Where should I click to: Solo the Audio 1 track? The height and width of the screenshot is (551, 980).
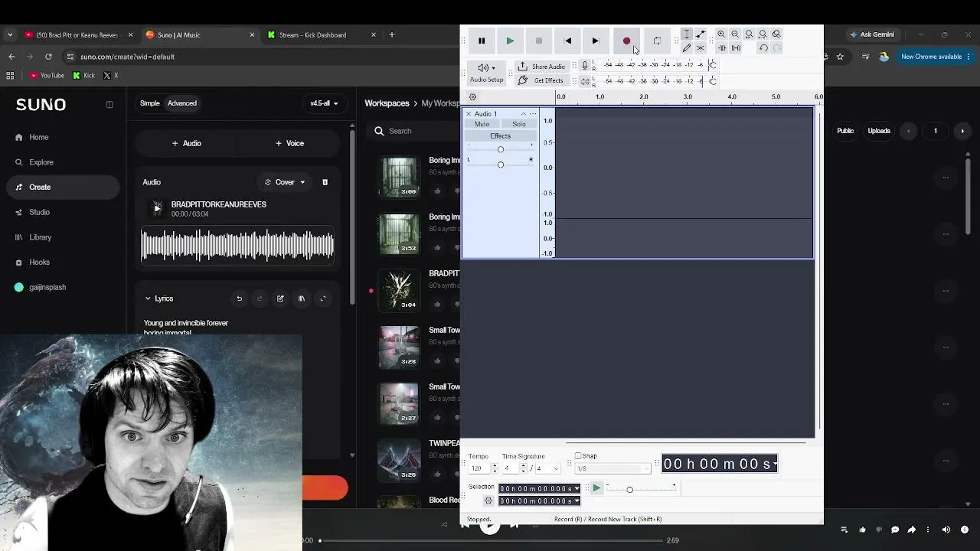pyautogui.click(x=519, y=124)
